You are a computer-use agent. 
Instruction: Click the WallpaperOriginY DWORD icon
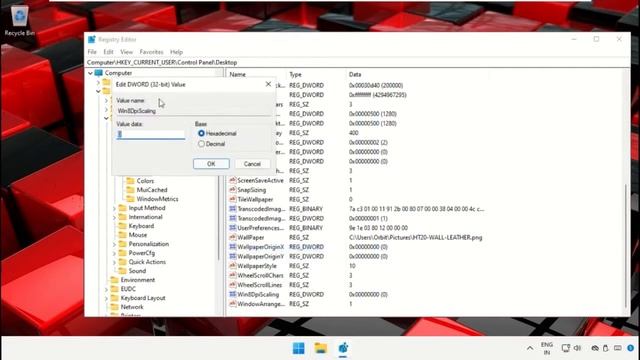(233, 256)
